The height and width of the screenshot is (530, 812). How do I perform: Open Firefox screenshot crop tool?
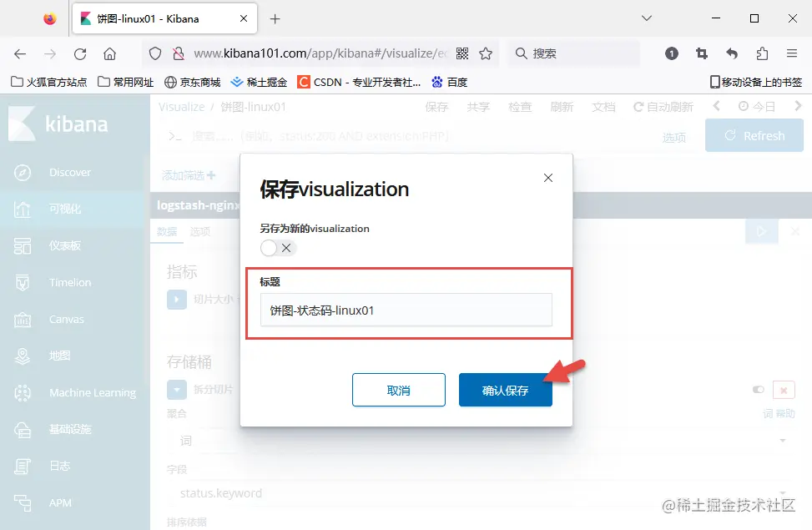click(x=702, y=53)
